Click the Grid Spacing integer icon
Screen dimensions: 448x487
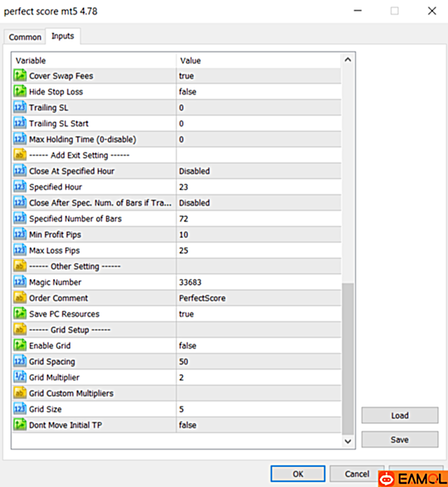[20, 361]
